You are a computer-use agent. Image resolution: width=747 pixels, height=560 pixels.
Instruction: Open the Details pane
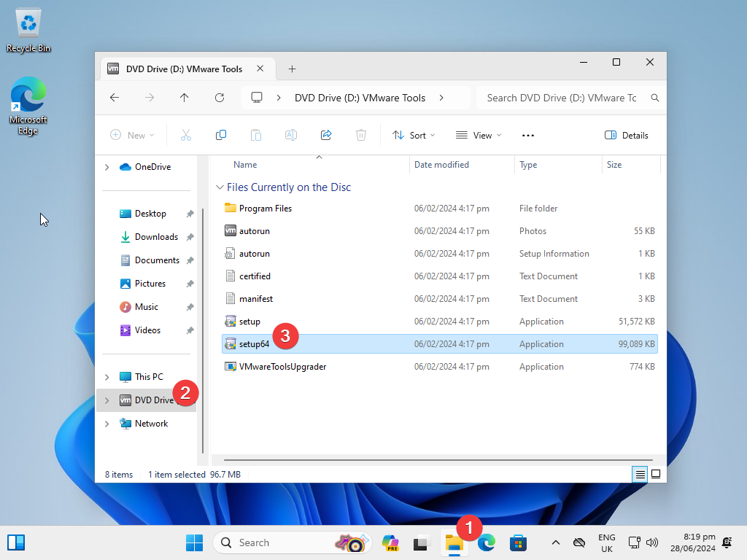pyautogui.click(x=626, y=135)
